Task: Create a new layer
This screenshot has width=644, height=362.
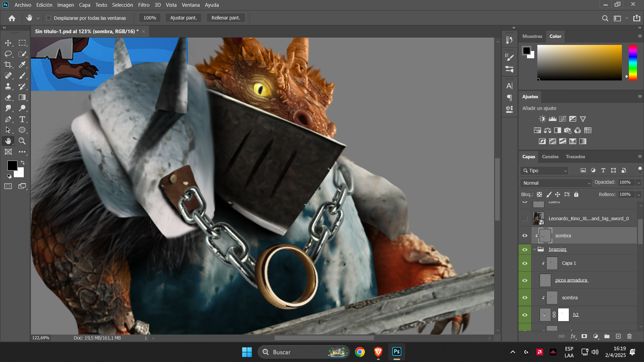Action: 618,336
